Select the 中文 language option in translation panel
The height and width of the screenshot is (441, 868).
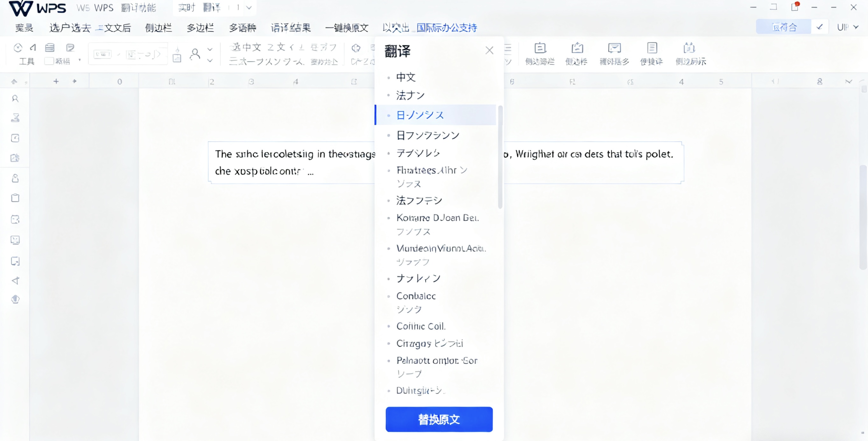tap(406, 77)
